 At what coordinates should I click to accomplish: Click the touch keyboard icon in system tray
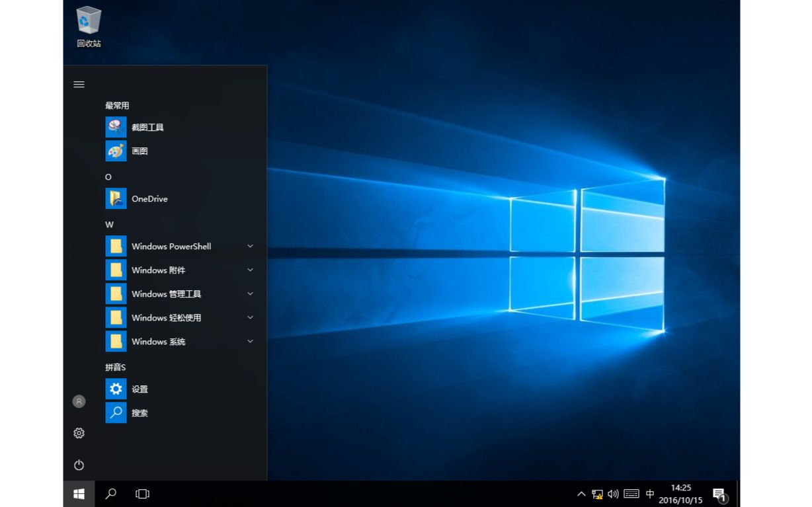(631, 493)
